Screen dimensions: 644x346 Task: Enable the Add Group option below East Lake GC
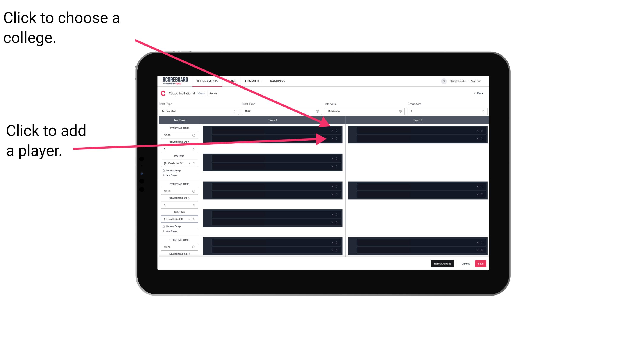point(171,231)
